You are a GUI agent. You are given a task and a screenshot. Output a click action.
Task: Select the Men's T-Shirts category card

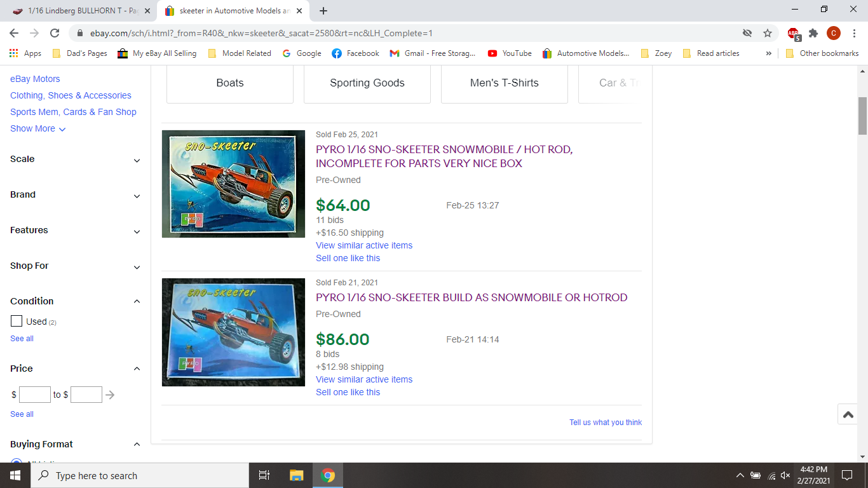tap(505, 83)
